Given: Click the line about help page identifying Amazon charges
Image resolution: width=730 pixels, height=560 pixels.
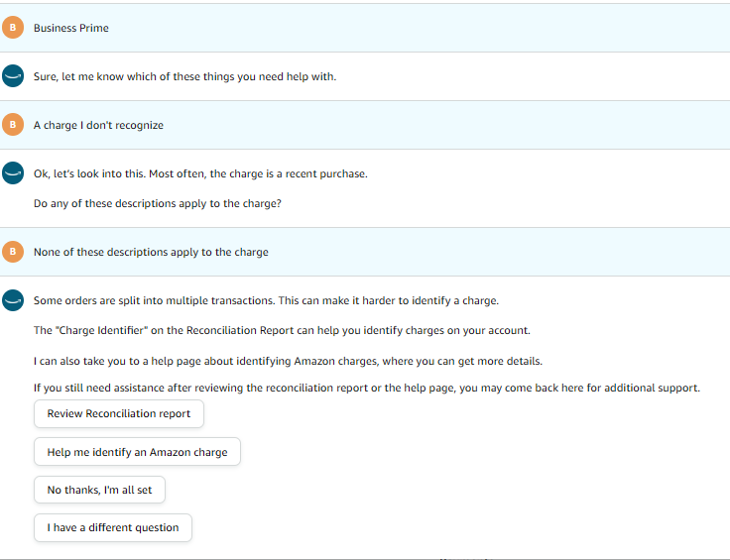Looking at the screenshot, I should pos(289,362).
